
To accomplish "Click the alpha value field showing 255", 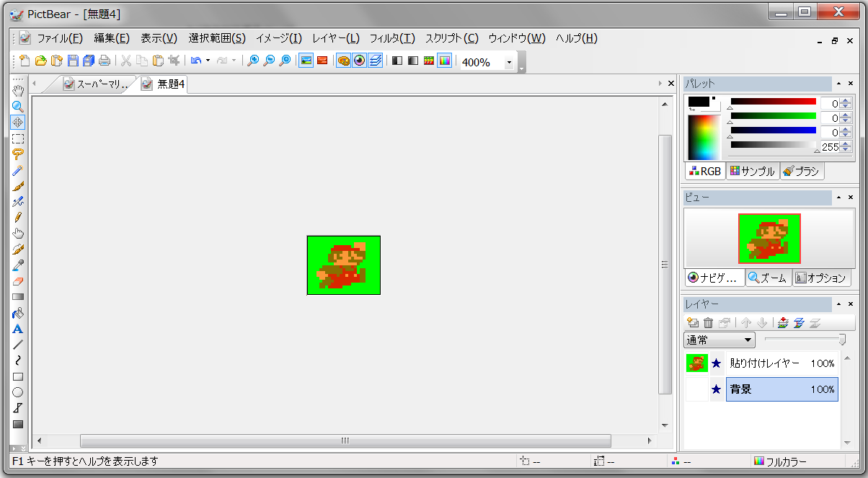I will pyautogui.click(x=831, y=147).
